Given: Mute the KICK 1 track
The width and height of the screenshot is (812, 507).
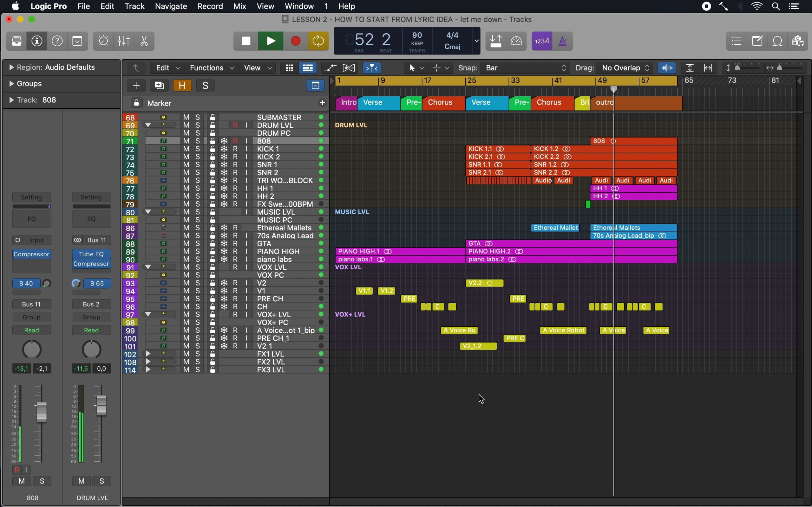Looking at the screenshot, I should pyautogui.click(x=186, y=149).
